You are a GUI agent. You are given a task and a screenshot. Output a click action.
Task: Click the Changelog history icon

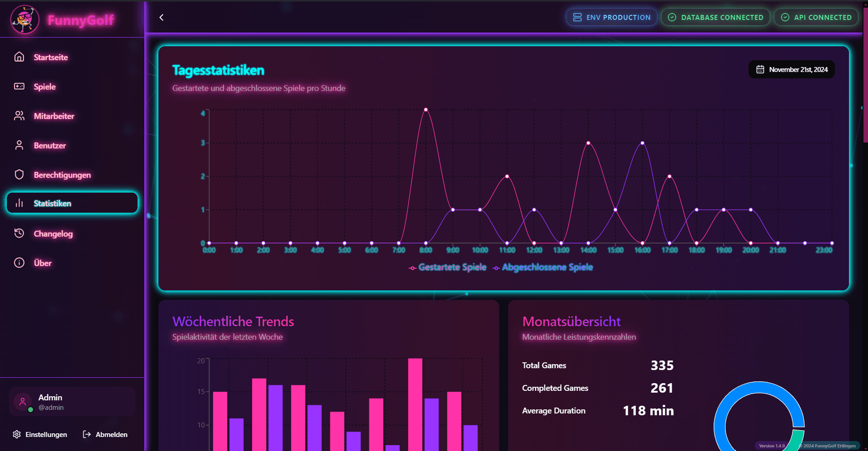(19, 233)
